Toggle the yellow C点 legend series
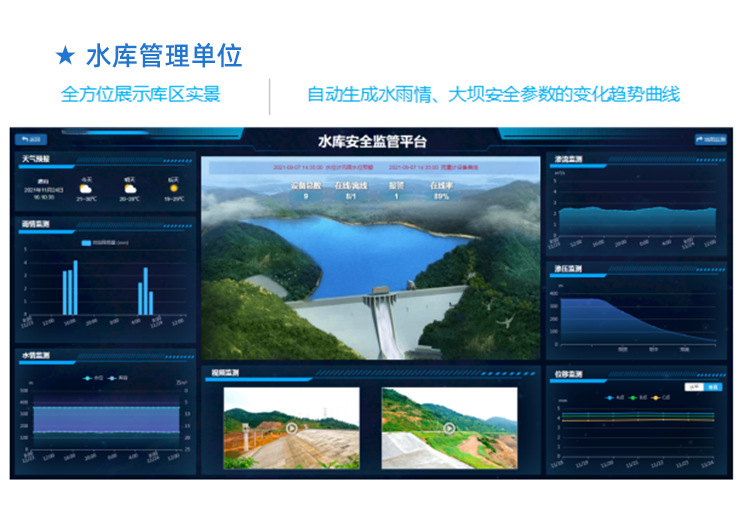 point(661,398)
